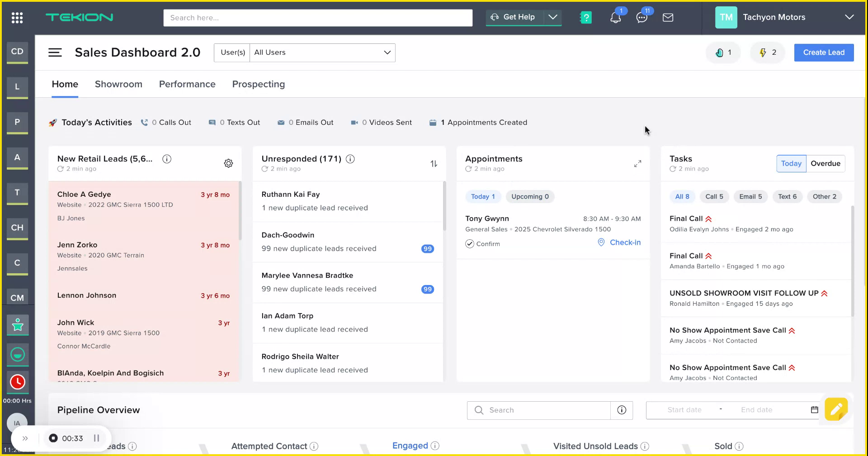Click the floating yellow pencil note icon
The width and height of the screenshot is (868, 456).
(x=837, y=409)
